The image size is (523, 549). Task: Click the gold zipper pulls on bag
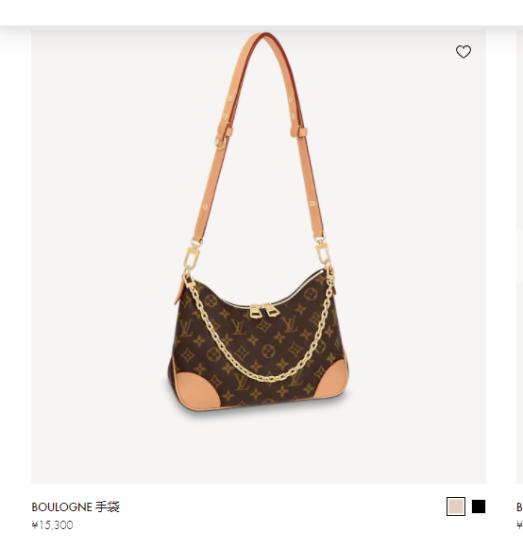click(x=264, y=311)
